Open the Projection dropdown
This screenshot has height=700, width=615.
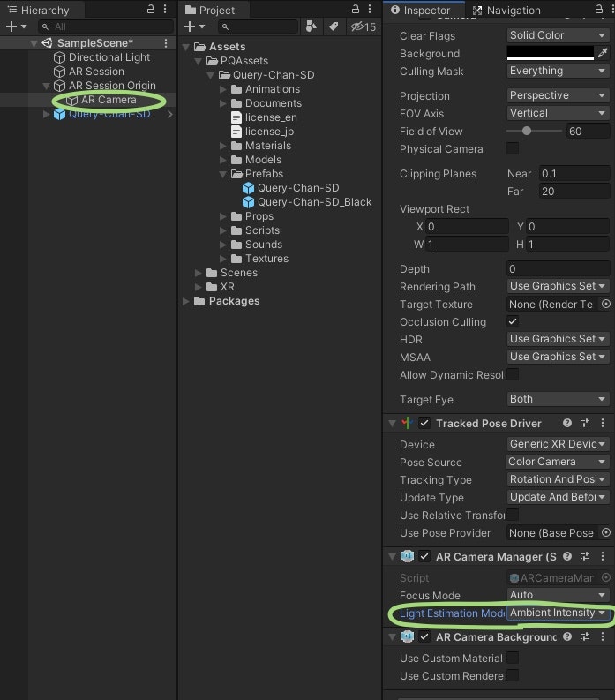[558, 95]
